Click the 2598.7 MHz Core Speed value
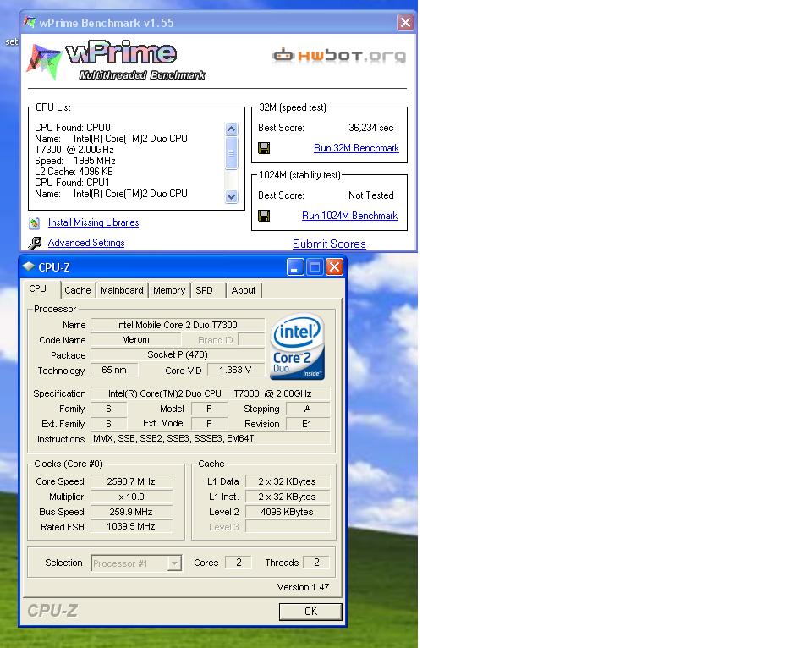Screen dimensions: 812x648 coord(131,481)
